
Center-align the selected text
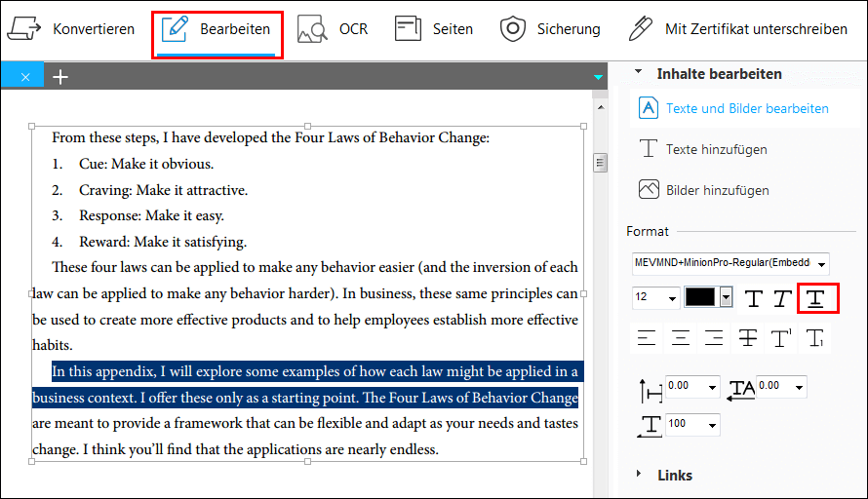pyautogui.click(x=681, y=338)
